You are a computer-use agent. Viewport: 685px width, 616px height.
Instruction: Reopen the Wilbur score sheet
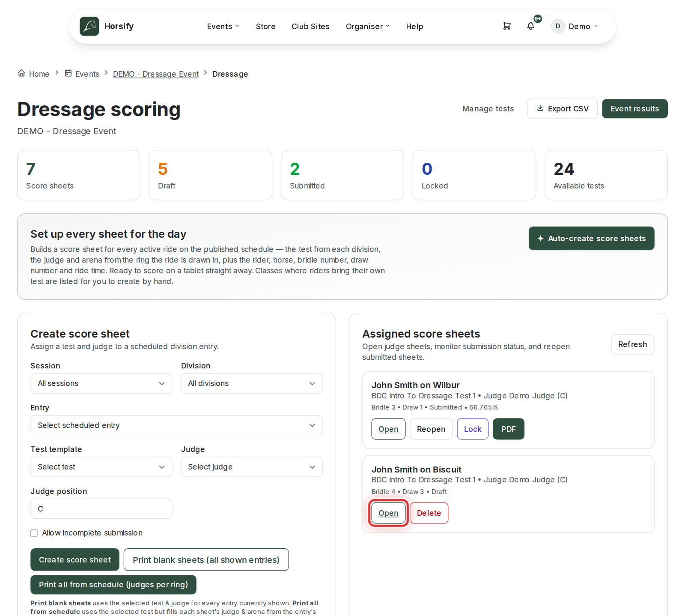coord(431,429)
